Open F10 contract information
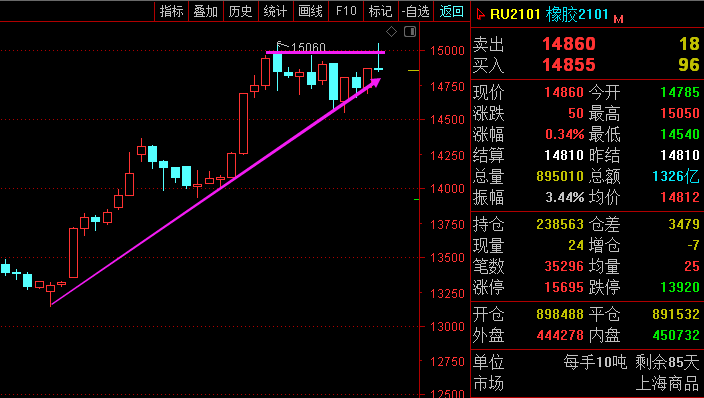Screen dimensions: 704x398 (x=346, y=11)
